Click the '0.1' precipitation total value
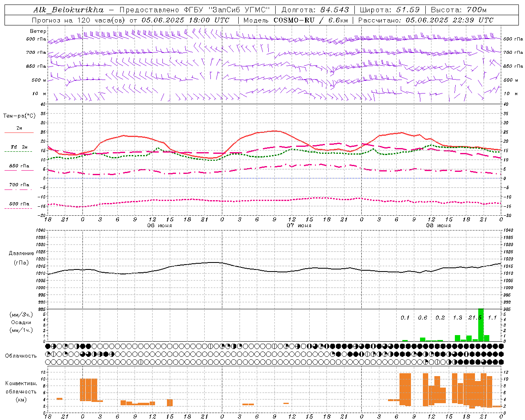This screenshot has height=420, width=525. click(x=405, y=318)
